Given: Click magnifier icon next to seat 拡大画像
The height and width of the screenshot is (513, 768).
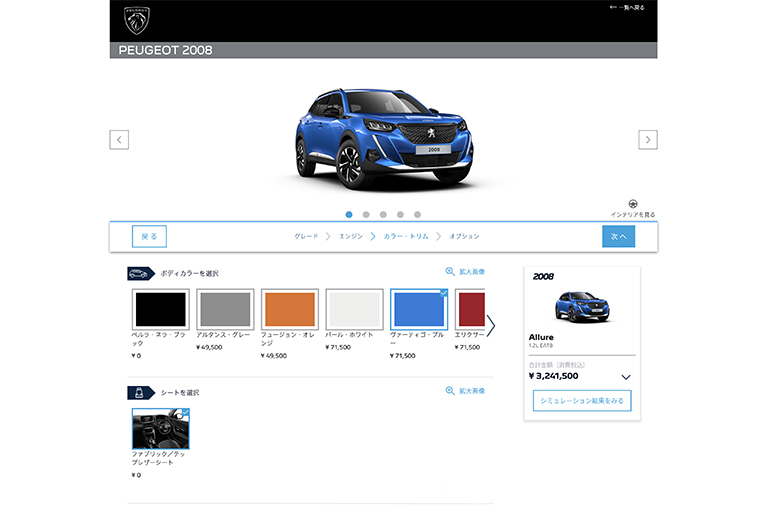Looking at the screenshot, I should 450,391.
